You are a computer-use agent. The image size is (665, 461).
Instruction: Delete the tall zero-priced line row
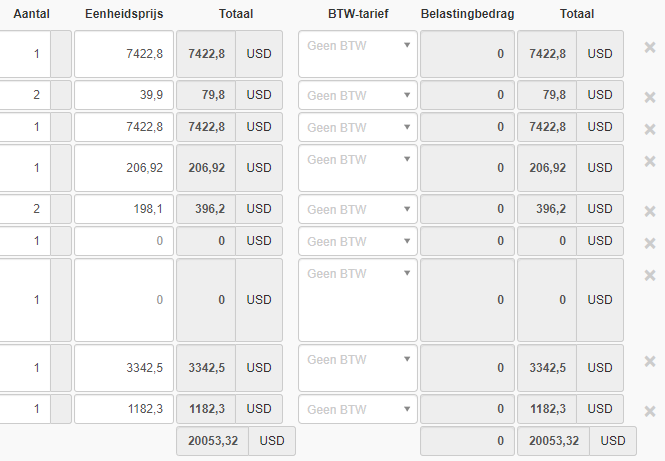coord(649,275)
